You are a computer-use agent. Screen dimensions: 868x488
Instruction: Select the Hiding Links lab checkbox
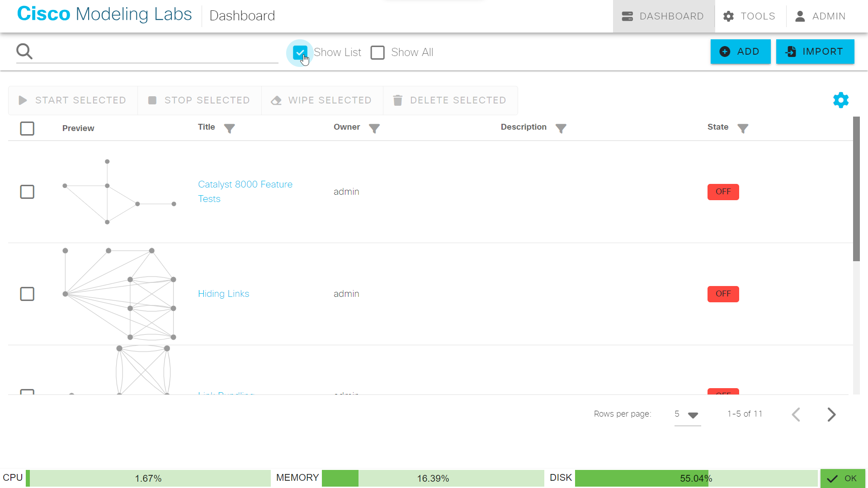27,294
